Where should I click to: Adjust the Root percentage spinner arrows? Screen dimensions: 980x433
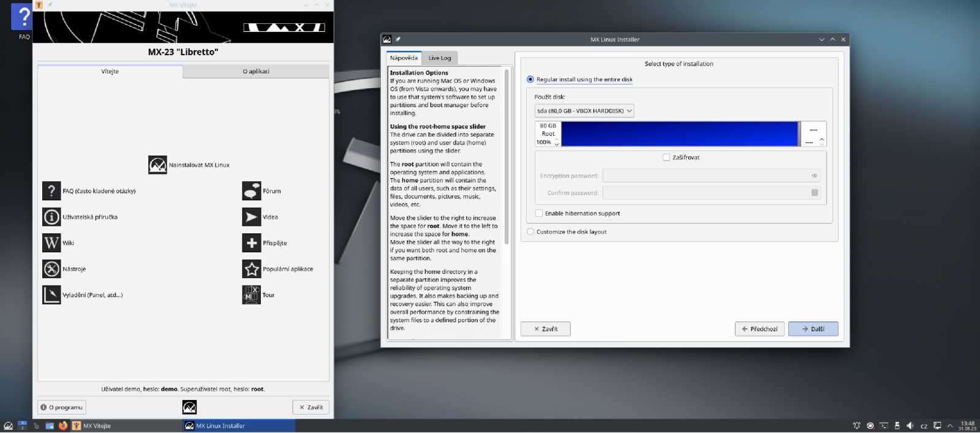pyautogui.click(x=557, y=142)
